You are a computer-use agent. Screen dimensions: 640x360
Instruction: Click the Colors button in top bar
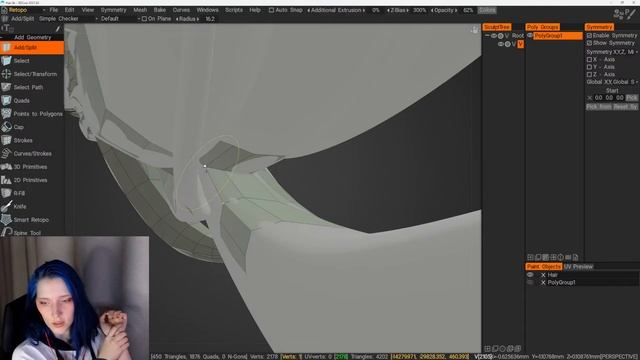(x=487, y=10)
